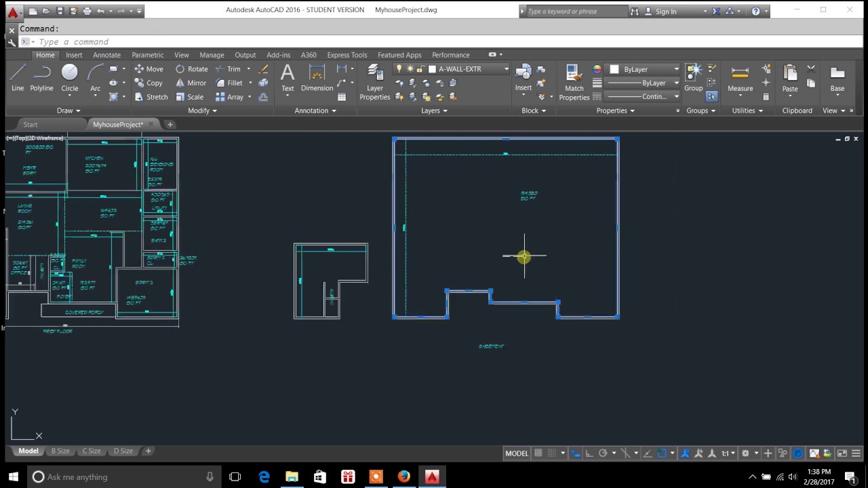Open a new drawing tab with plus
868x488 pixels.
[170, 125]
